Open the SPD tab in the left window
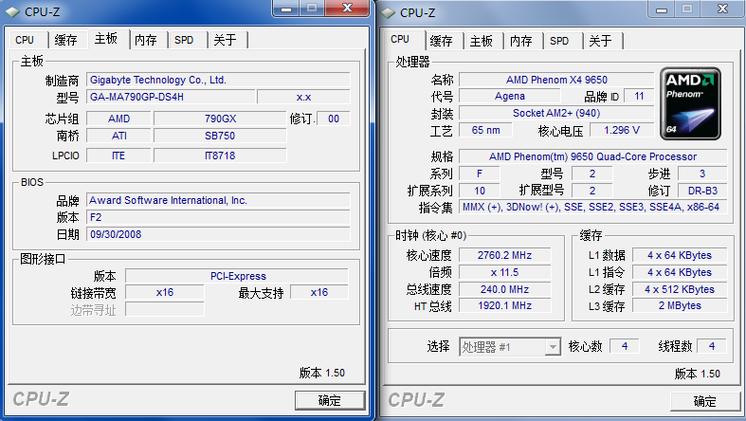This screenshot has height=421, width=746. click(185, 40)
